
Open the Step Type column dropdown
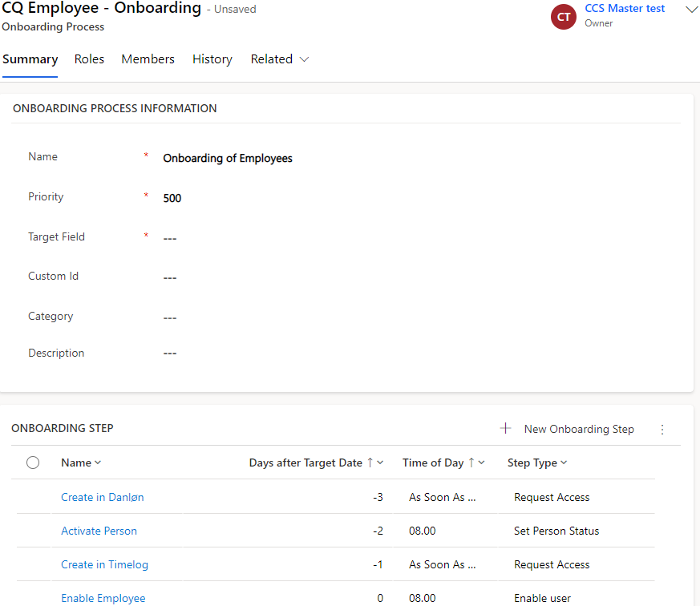point(537,463)
